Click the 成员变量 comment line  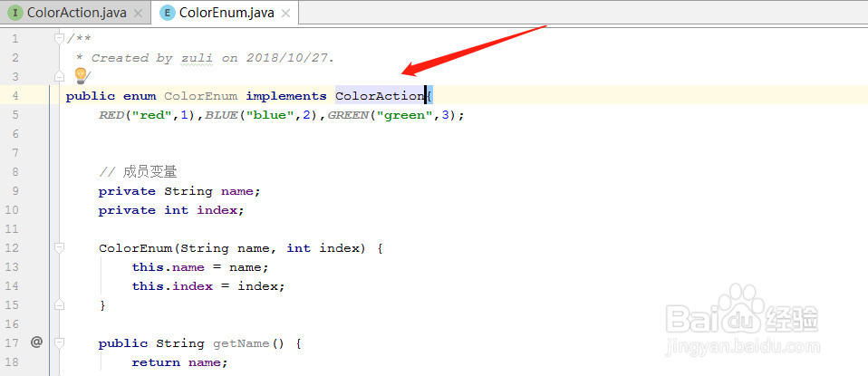138,171
